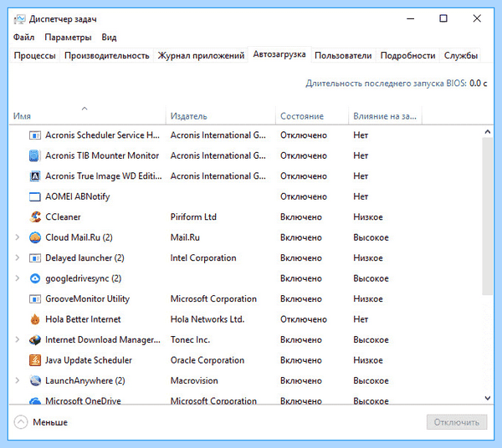Image resolution: width=502 pixels, height=448 pixels.
Task: Click Меньше to show fewer details
Action: [50, 422]
